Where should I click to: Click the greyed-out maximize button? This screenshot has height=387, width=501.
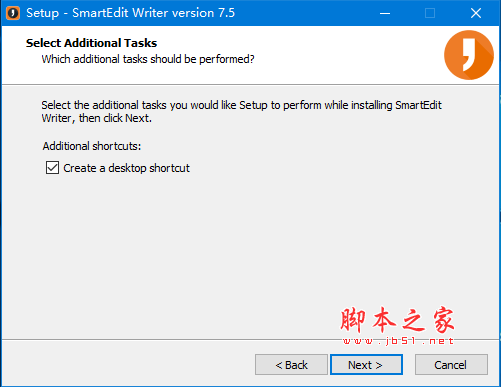point(430,13)
